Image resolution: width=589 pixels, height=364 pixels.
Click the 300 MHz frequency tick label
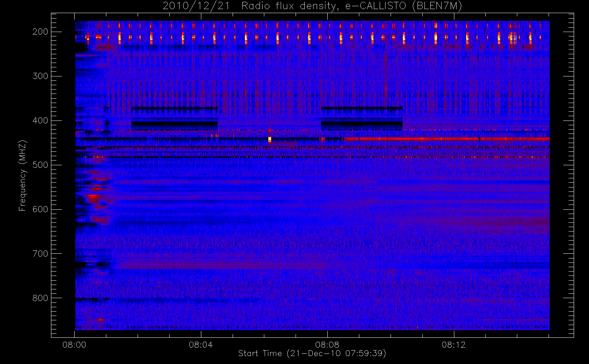click(40, 76)
